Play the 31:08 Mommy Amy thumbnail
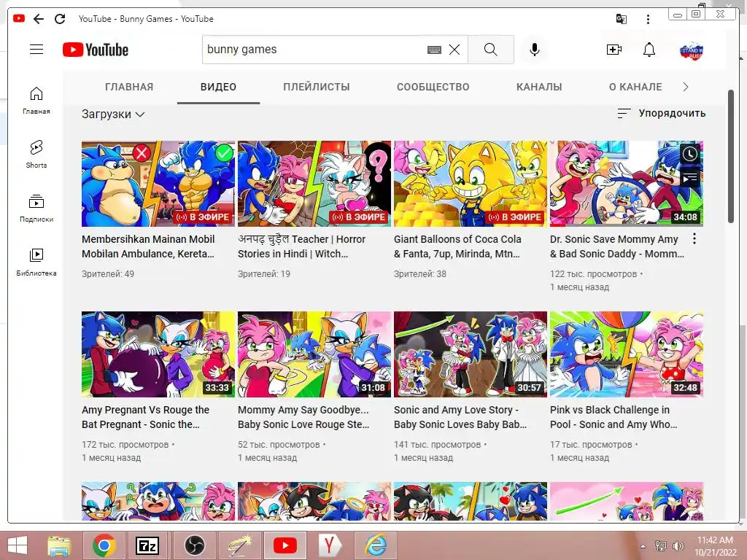This screenshot has height=560, width=747. (x=314, y=354)
